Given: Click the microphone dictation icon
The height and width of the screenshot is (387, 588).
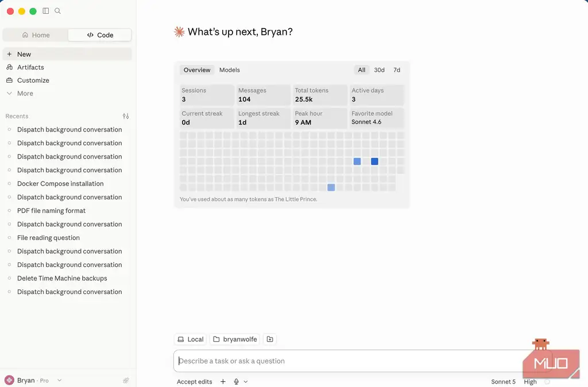Looking at the screenshot, I should pyautogui.click(x=236, y=381).
